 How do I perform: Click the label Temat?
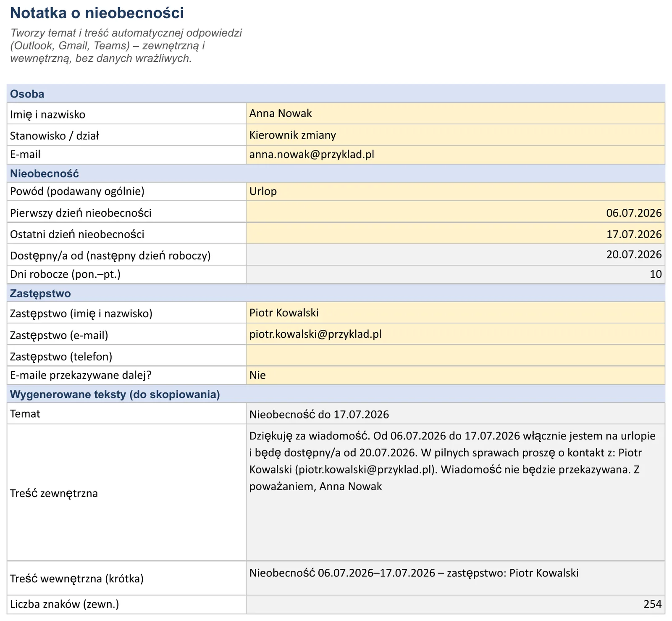[25, 414]
